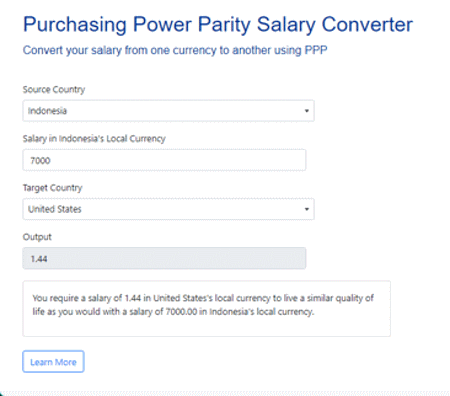This screenshot has width=450, height=396.
Task: Click the Purchasing Power Parity Salary Converter heading
Action: tap(218, 25)
